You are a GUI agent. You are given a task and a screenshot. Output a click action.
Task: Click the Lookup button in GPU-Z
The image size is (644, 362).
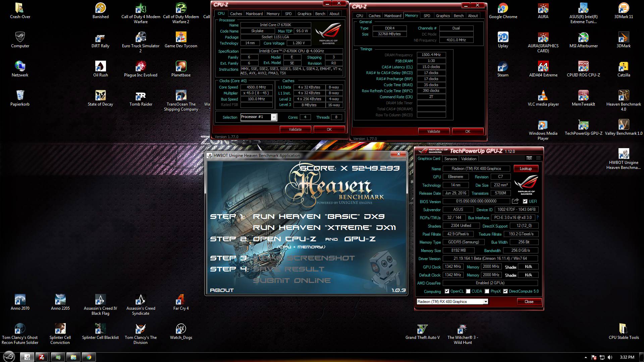tap(526, 169)
